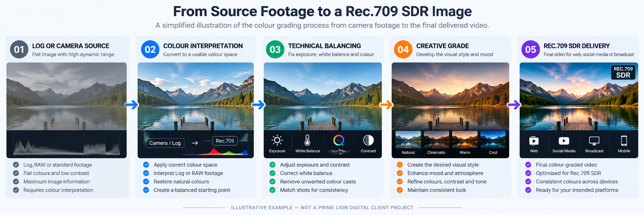644x215 pixels.
Task: Click the Web play icon
Action: 534,141
